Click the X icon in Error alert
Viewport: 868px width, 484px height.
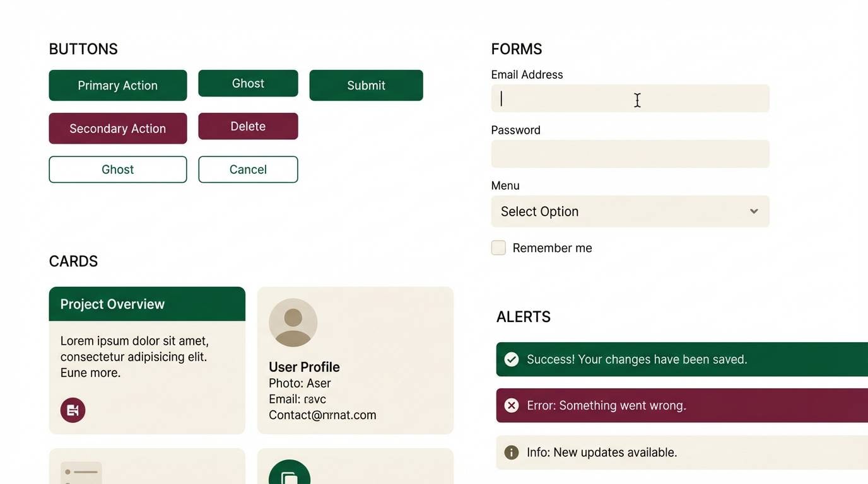[x=512, y=405]
